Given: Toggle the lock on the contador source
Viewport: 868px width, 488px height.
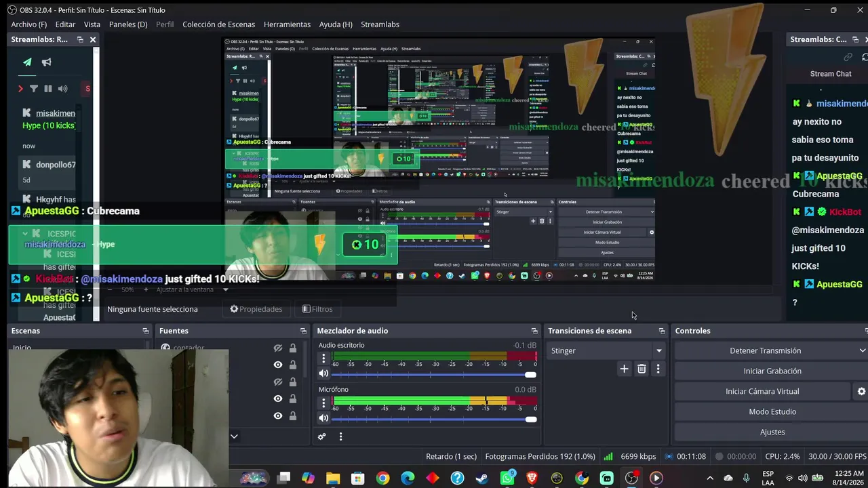Looking at the screenshot, I should 292,348.
